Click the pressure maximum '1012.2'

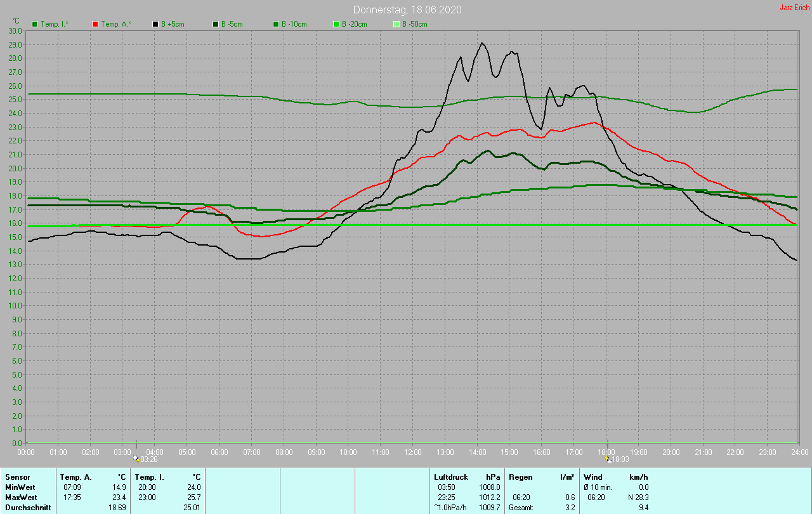click(x=490, y=497)
